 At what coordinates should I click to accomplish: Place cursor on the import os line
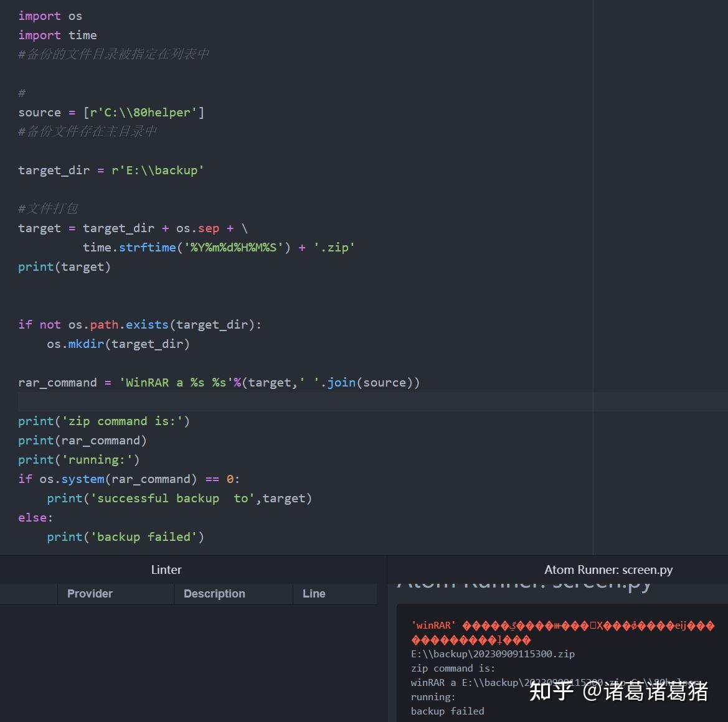(50, 16)
